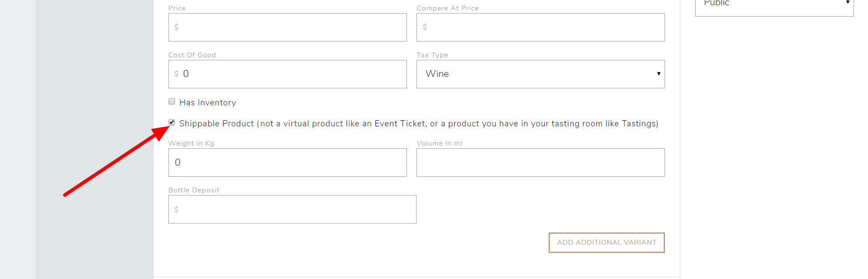The image size is (868, 279).
Task: Select the Wine tax type value
Action: tap(437, 74)
